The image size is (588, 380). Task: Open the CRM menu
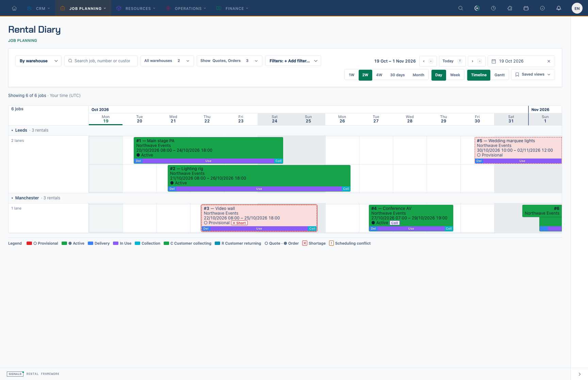click(x=38, y=8)
